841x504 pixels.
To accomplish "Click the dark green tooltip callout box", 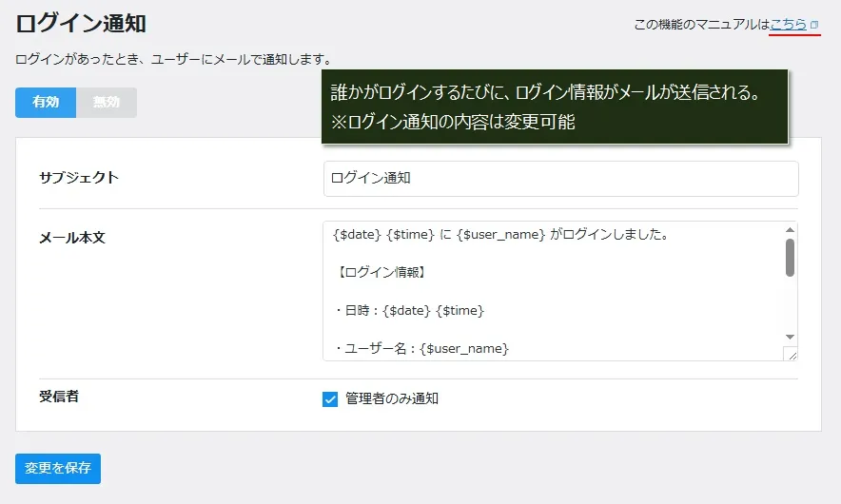I will 555,107.
